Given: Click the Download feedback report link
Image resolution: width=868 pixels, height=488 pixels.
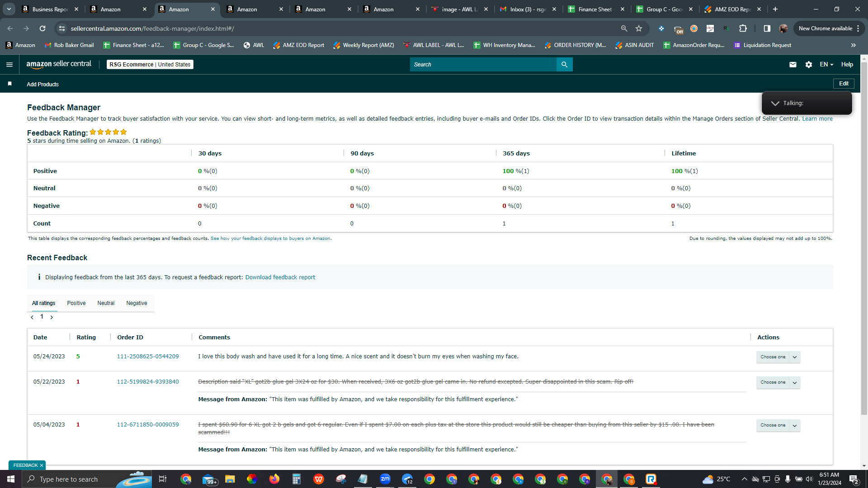Looking at the screenshot, I should coord(280,277).
